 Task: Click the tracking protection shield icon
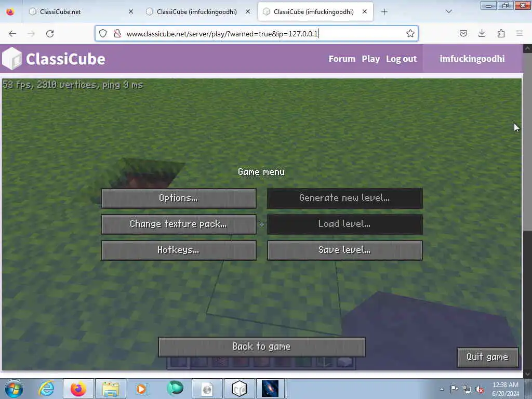103,33
